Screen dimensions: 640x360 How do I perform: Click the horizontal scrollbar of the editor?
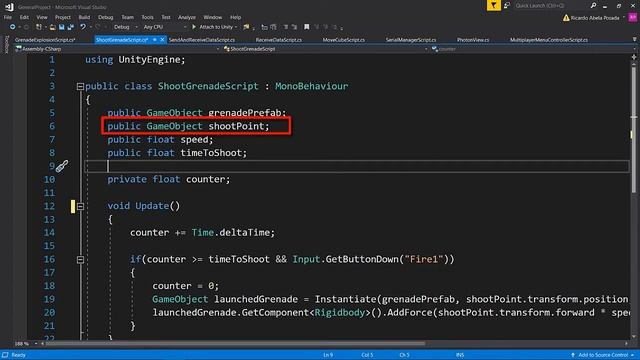[x=235, y=344]
